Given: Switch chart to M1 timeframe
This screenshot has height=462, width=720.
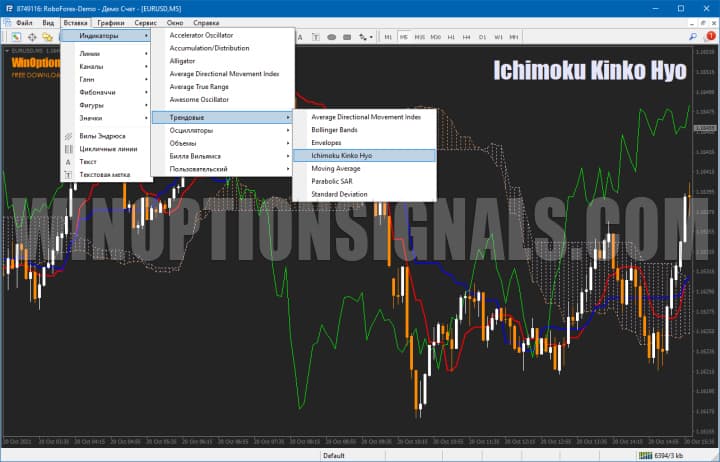Looking at the screenshot, I should tap(388, 37).
